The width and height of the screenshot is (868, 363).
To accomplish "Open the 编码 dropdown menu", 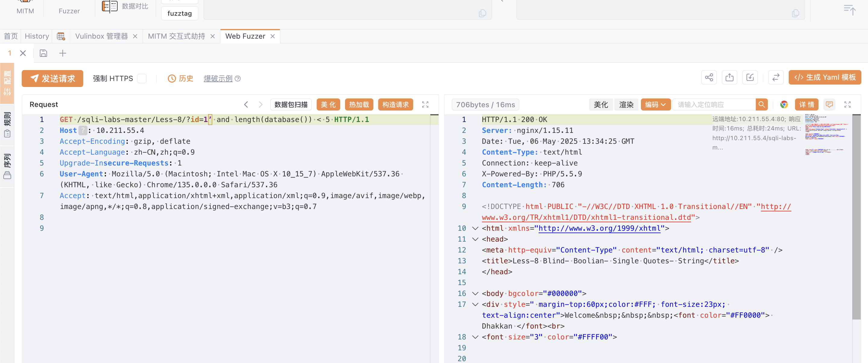I will coord(655,104).
